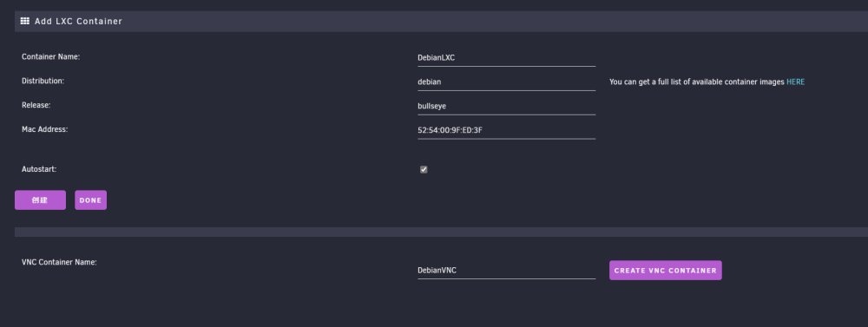Click into the Mac Address input field

507,131
